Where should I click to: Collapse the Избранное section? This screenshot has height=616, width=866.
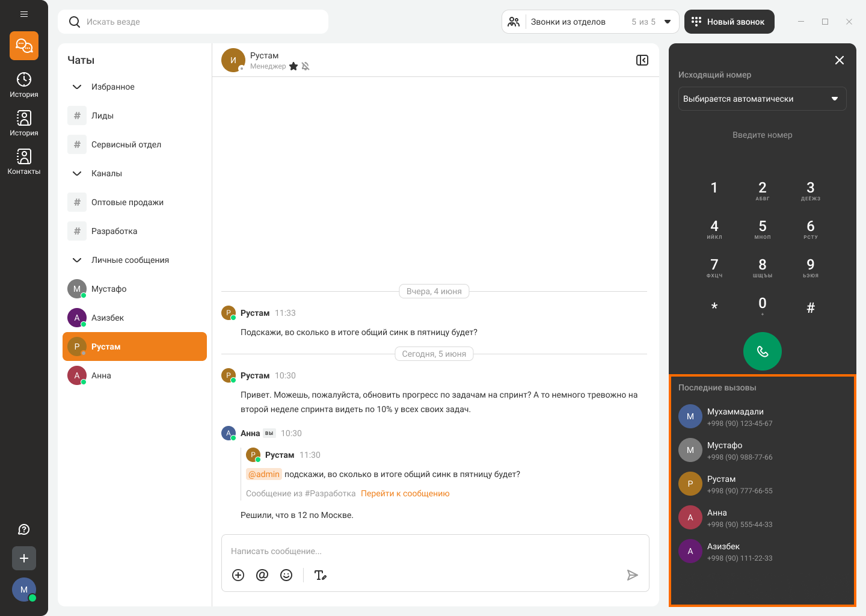tap(77, 87)
